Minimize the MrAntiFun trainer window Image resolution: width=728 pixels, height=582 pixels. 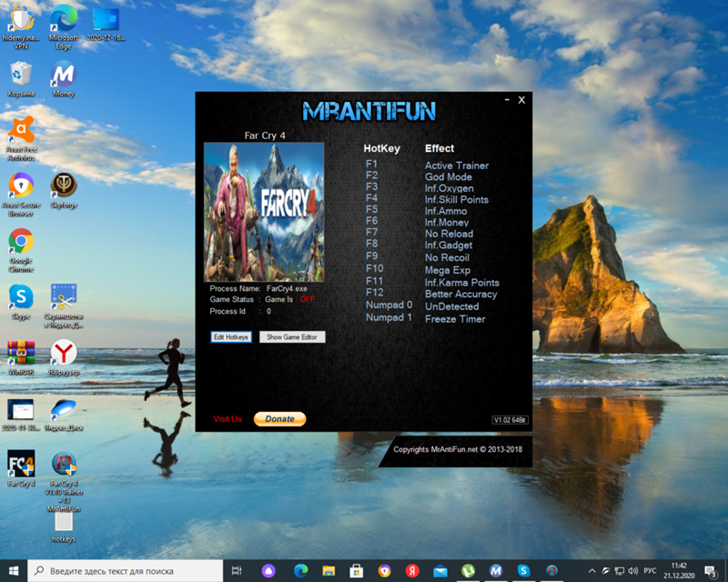[x=507, y=100]
